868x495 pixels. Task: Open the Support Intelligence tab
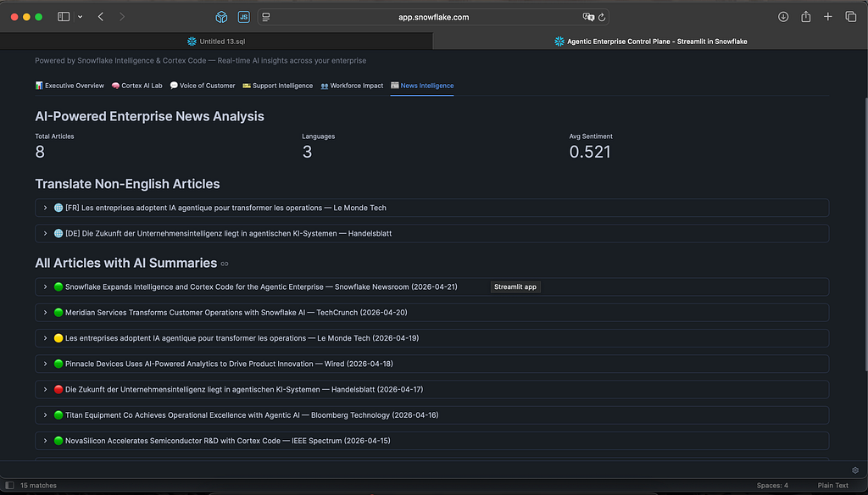[x=278, y=86]
